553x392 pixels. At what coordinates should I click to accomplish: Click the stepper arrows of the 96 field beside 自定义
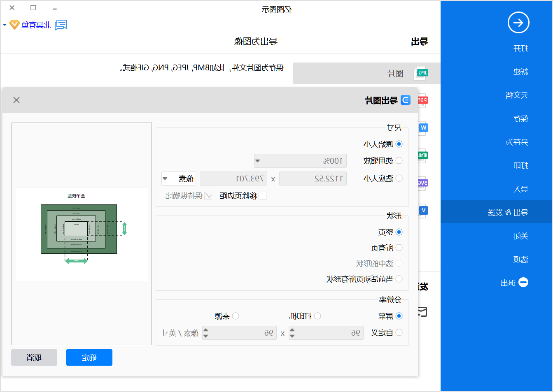click(292, 333)
